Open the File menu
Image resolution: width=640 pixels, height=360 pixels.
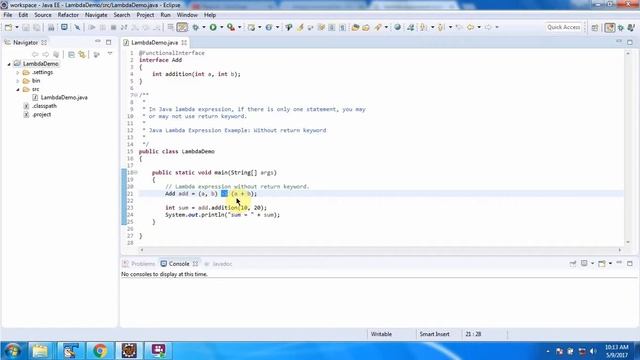pos(8,15)
